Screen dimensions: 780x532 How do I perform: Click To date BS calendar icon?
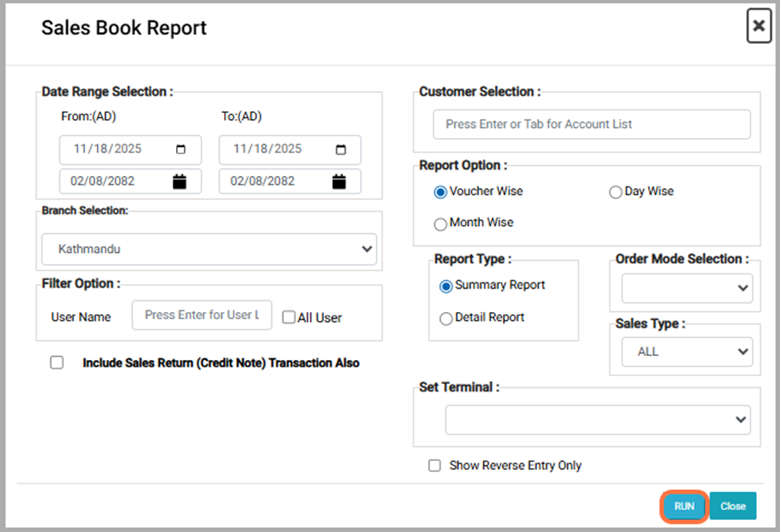(339, 182)
